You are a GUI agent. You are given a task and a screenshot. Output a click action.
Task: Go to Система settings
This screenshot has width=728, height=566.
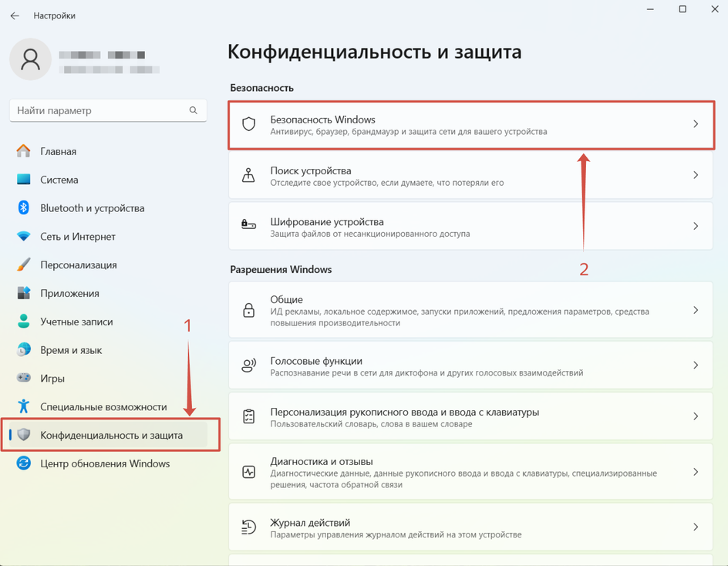(x=108, y=180)
